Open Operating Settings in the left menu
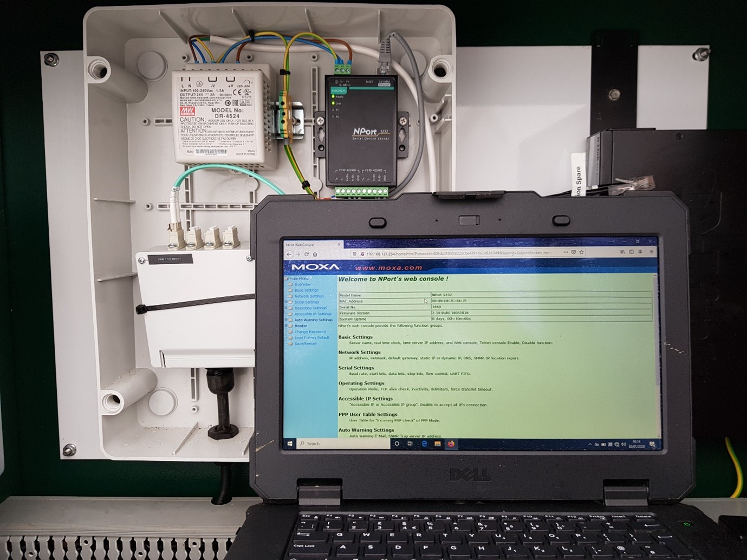 pyautogui.click(x=310, y=308)
